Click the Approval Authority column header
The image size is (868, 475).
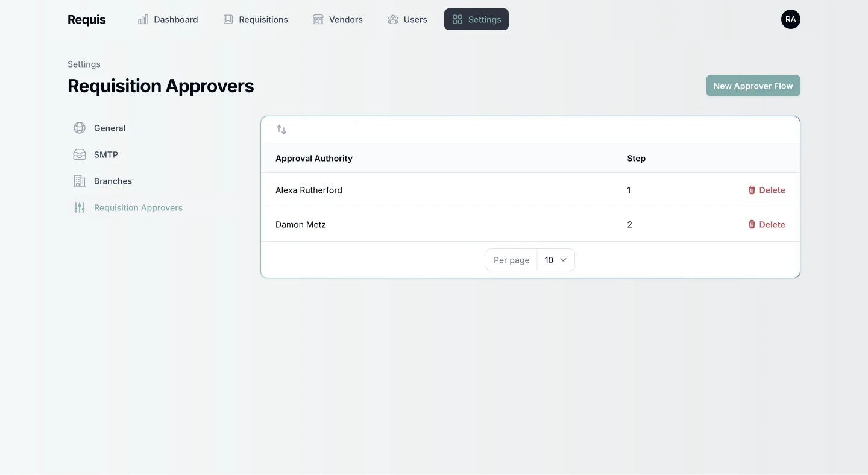(x=314, y=158)
